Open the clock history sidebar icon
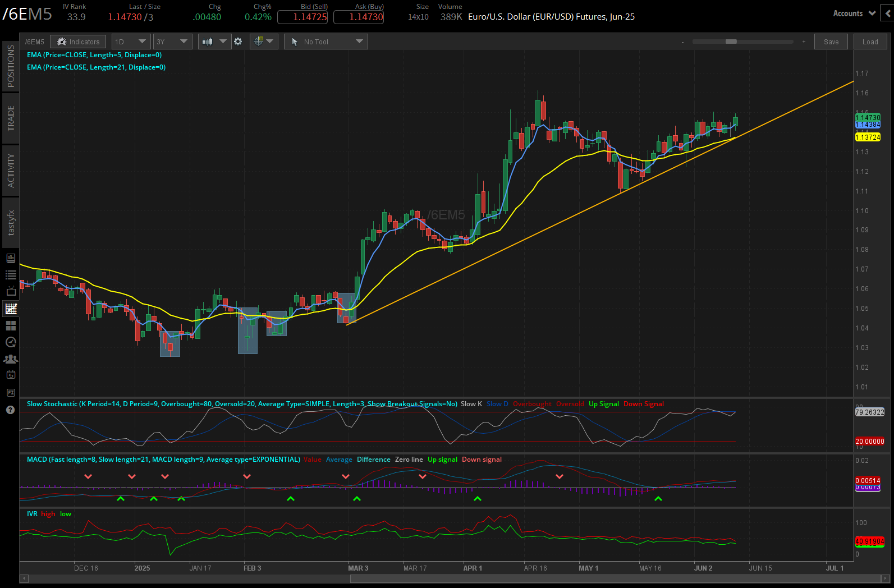 point(11,342)
